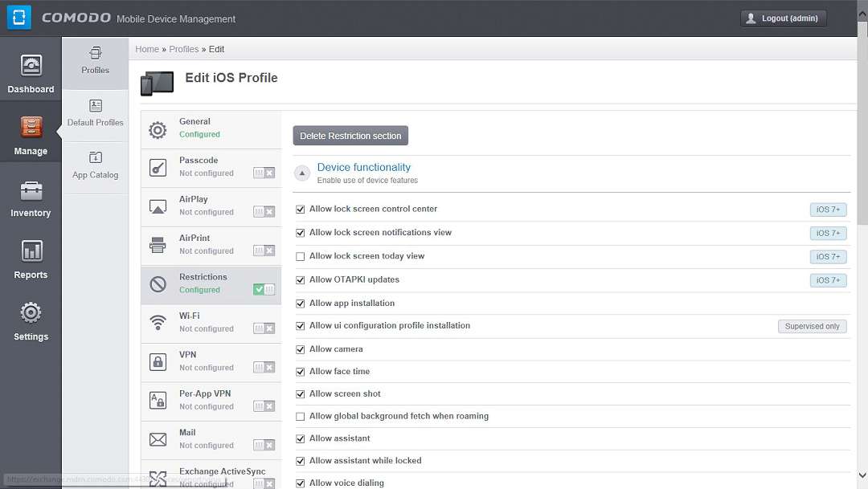The height and width of the screenshot is (489, 868).
Task: Click Delete Restriction section button
Action: point(350,136)
